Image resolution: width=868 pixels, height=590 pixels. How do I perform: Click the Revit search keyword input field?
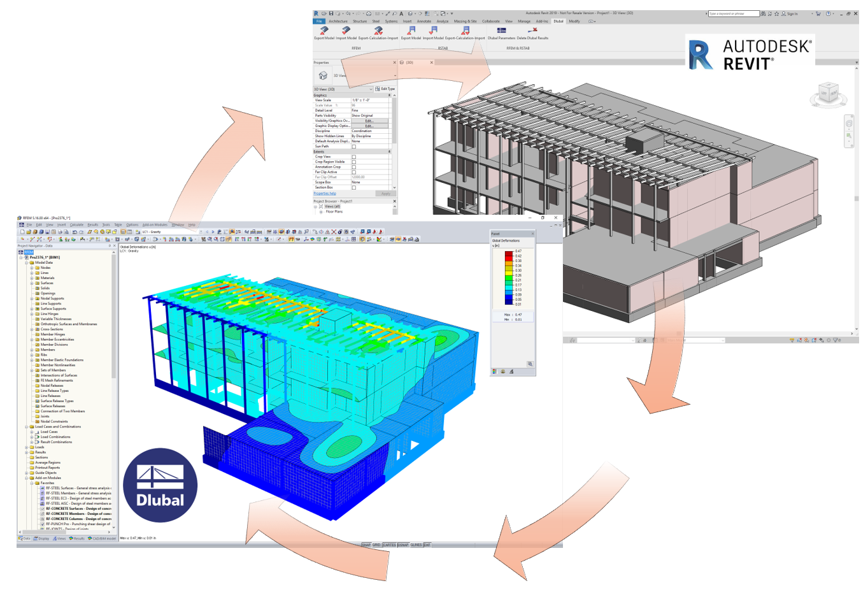(x=734, y=13)
